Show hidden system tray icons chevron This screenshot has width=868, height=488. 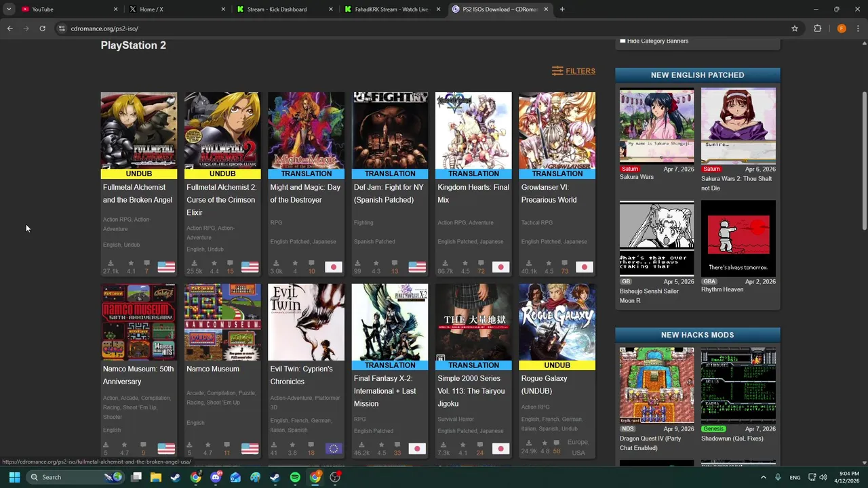(x=763, y=477)
